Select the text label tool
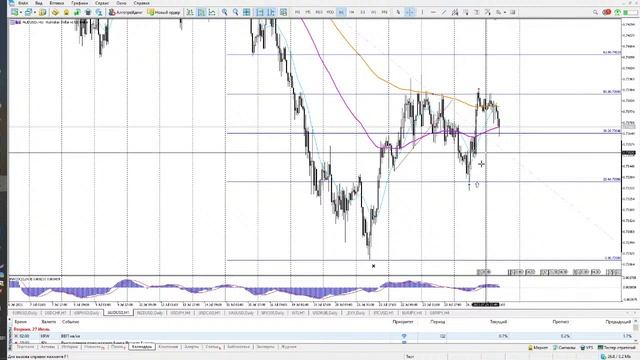 477,12
